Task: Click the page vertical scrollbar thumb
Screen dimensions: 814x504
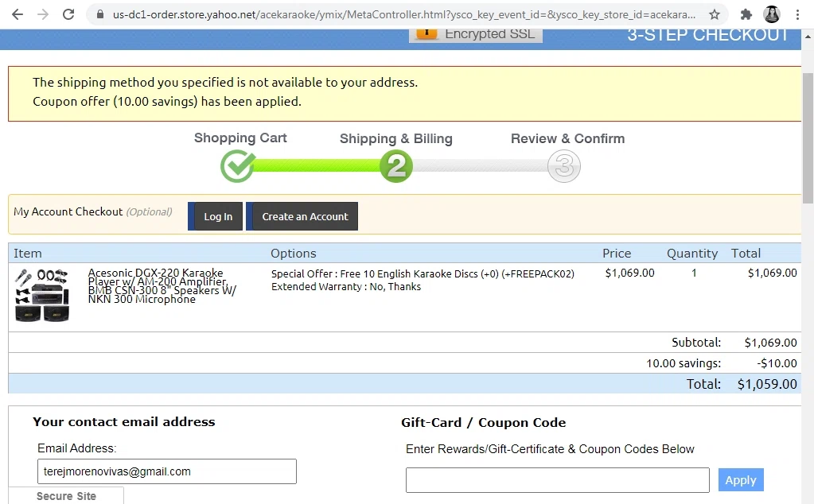Action: pyautogui.click(x=808, y=138)
